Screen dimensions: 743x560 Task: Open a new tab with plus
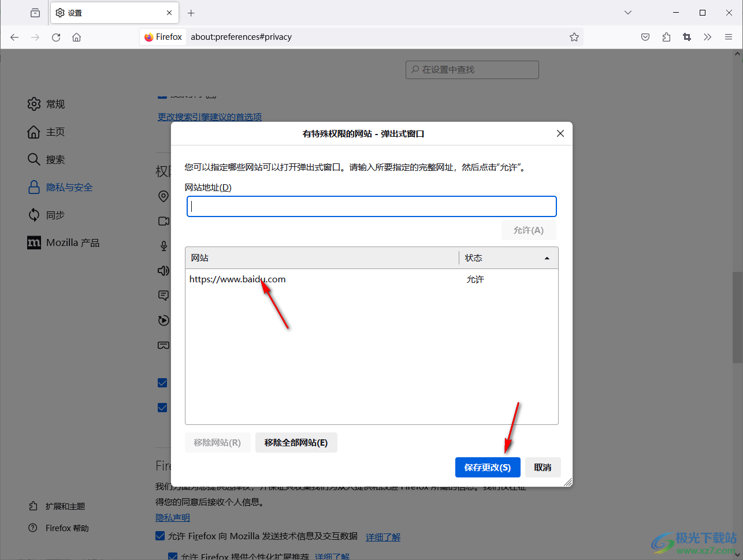[191, 13]
